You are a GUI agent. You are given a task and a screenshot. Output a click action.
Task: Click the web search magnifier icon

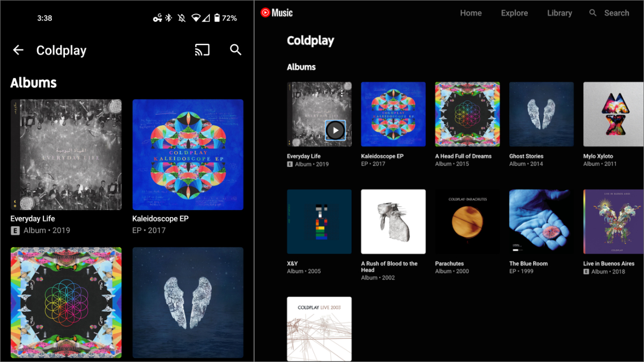click(593, 13)
